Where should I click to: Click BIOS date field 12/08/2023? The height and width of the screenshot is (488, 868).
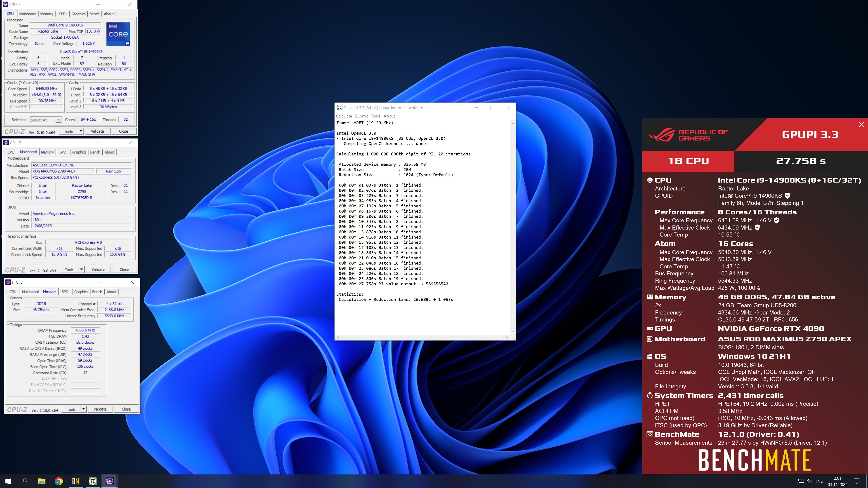pos(82,226)
